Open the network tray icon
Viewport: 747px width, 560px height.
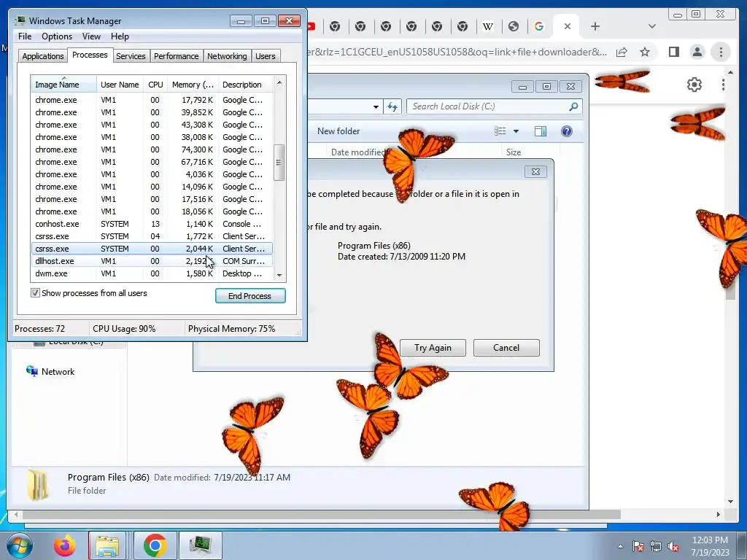(x=656, y=546)
